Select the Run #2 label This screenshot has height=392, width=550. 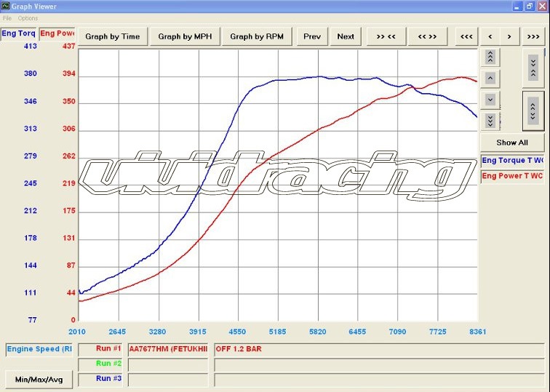coord(100,364)
